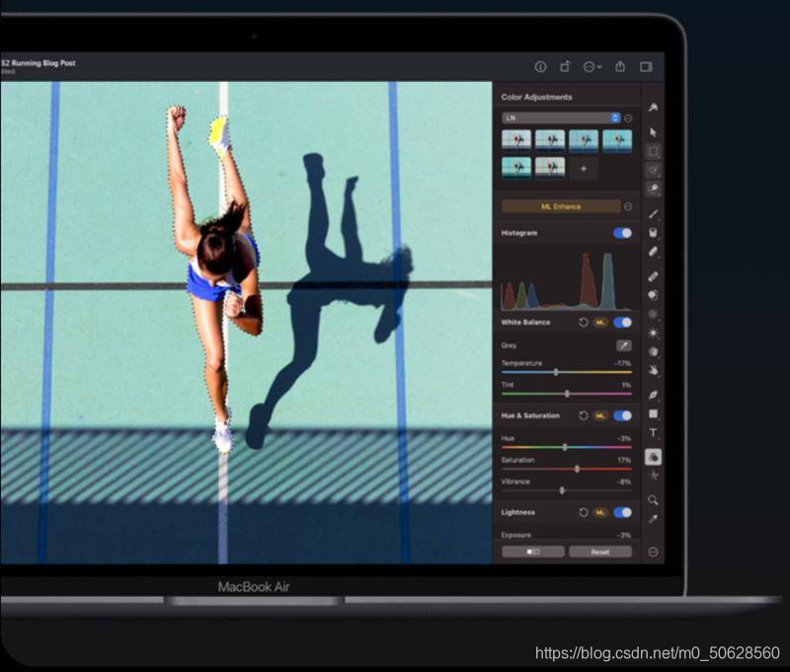Viewport: 790px width, 672px height.
Task: Select the Shape rectangle tool
Action: point(653,413)
